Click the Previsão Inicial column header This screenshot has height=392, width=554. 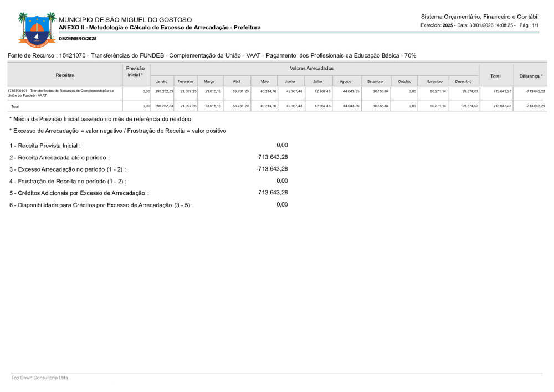click(x=135, y=71)
